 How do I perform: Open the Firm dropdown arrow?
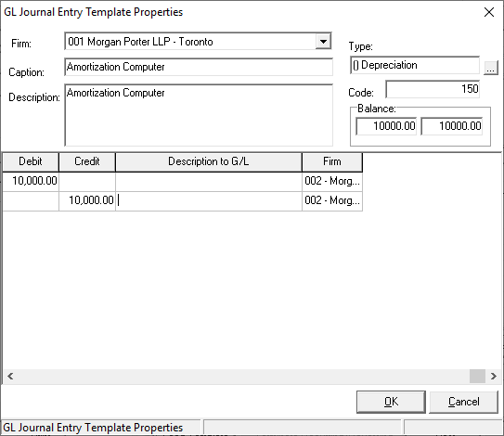(323, 42)
